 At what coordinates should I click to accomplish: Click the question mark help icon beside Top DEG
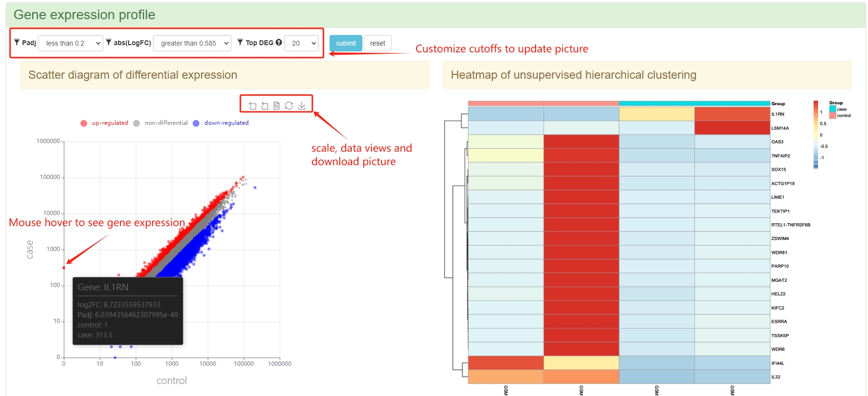coord(279,42)
